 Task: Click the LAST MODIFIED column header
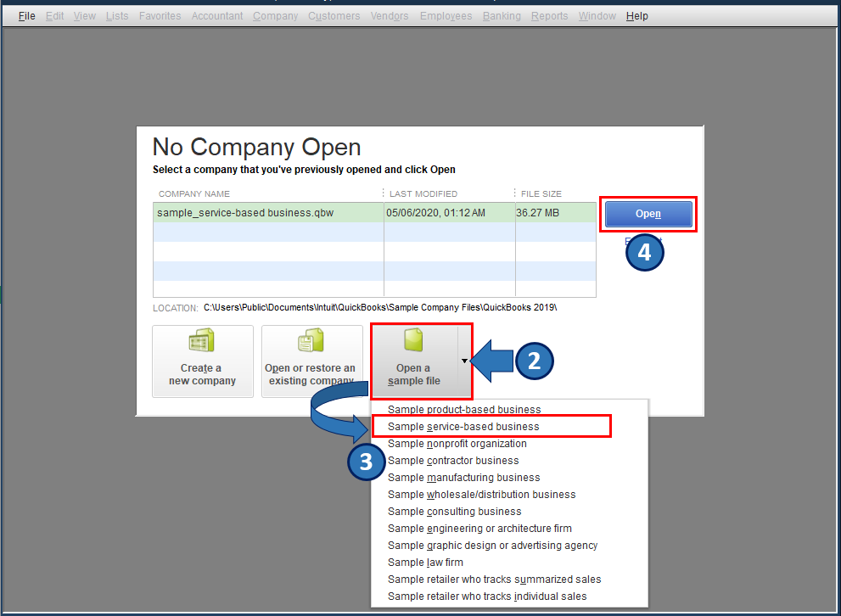point(423,193)
